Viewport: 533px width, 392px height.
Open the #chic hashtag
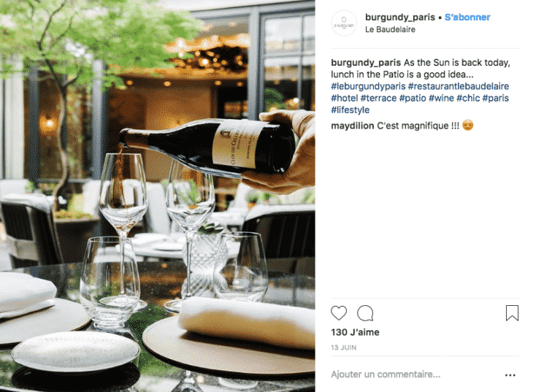[x=468, y=98]
